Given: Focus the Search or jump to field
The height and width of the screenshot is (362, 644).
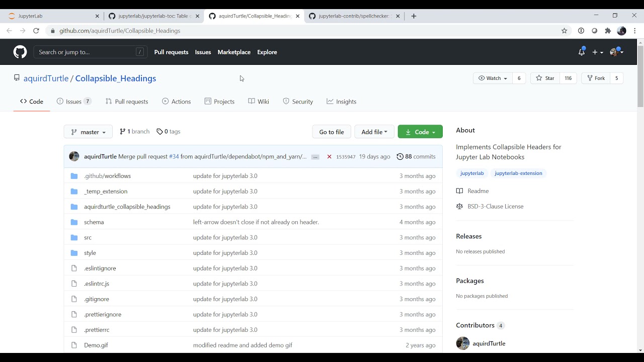Looking at the screenshot, I should [x=91, y=52].
